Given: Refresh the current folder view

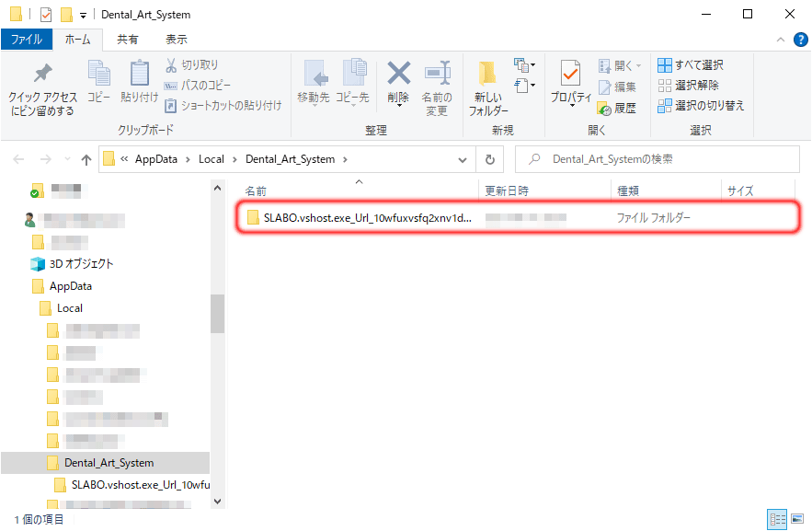Looking at the screenshot, I should point(489,159).
